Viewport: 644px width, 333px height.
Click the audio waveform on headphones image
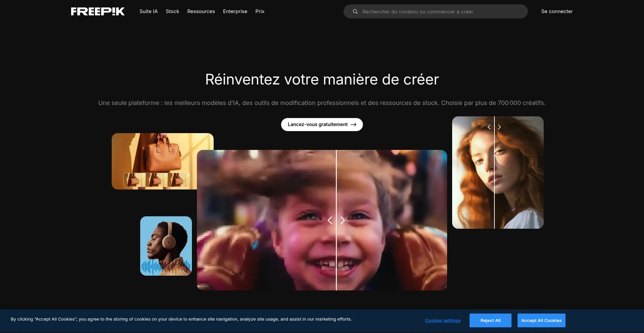[x=166, y=267]
